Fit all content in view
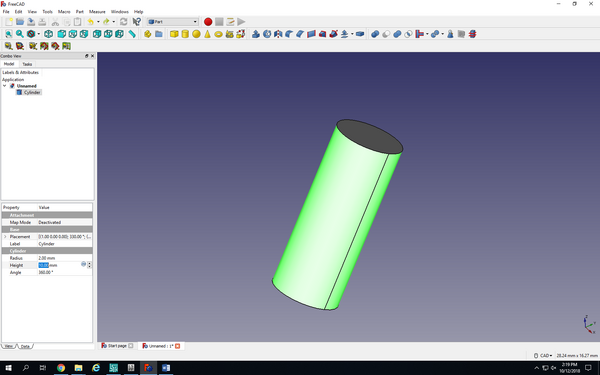600x375 pixels. (8, 34)
